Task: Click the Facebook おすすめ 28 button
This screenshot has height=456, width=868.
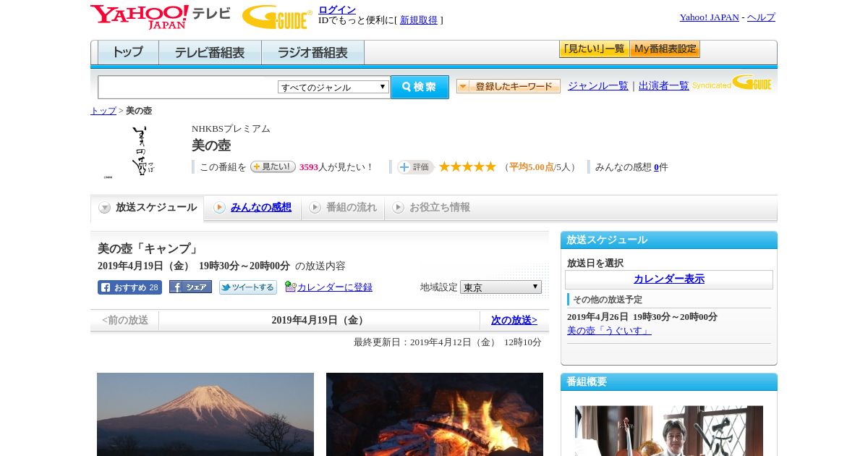Action: tap(129, 287)
